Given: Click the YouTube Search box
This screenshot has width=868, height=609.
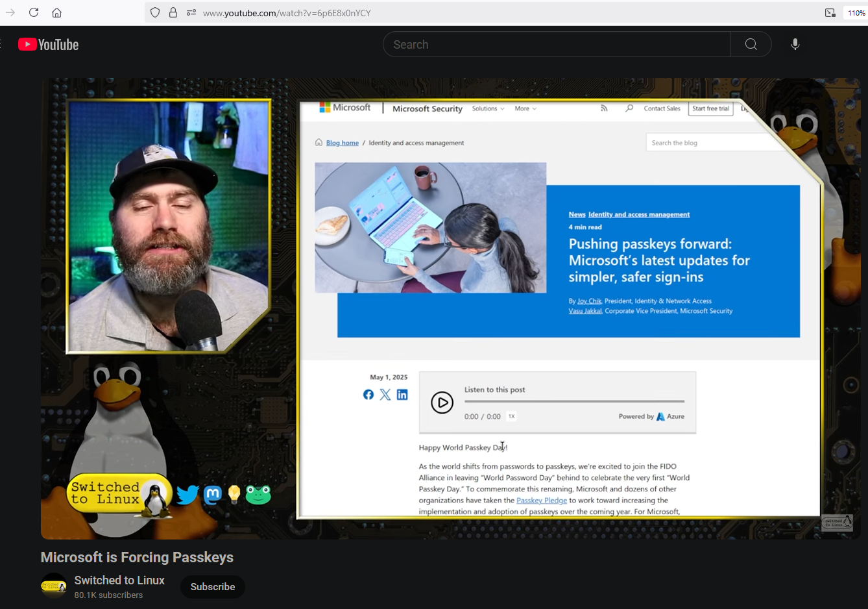Looking at the screenshot, I should click(x=557, y=44).
